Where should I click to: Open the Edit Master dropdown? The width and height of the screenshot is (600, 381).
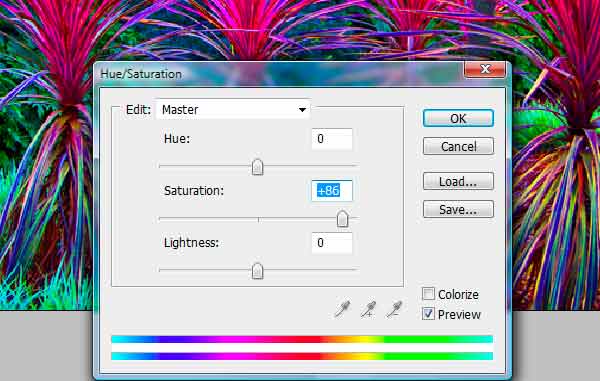point(233,110)
